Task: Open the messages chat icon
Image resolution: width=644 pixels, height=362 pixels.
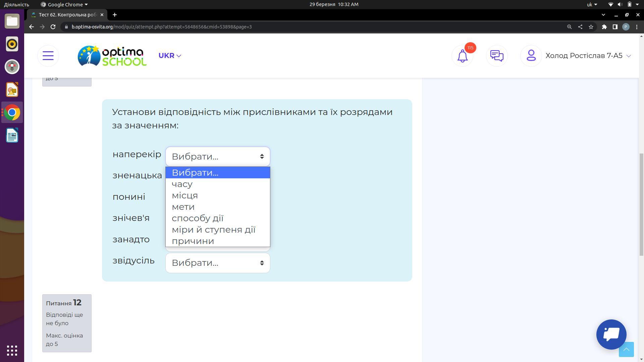Action: [497, 56]
